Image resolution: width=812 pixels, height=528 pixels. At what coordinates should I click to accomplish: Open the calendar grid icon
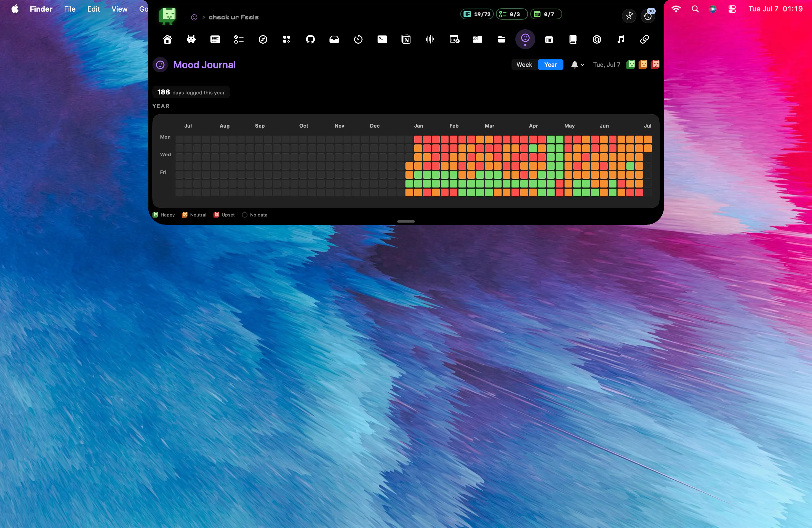click(x=549, y=39)
